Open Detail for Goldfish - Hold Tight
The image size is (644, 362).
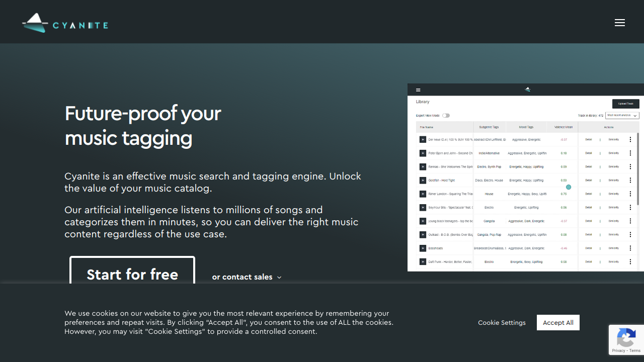pos(589,180)
